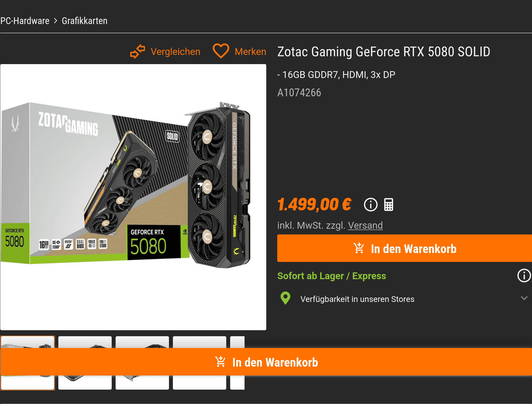Expand the store availability row
Screen dimensions: 532x404
[404, 299]
